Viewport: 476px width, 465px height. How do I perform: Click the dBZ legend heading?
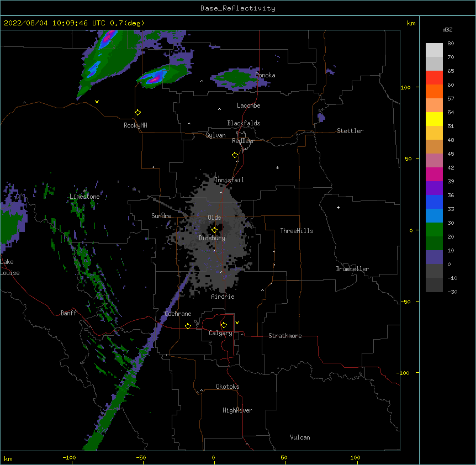[x=447, y=30]
